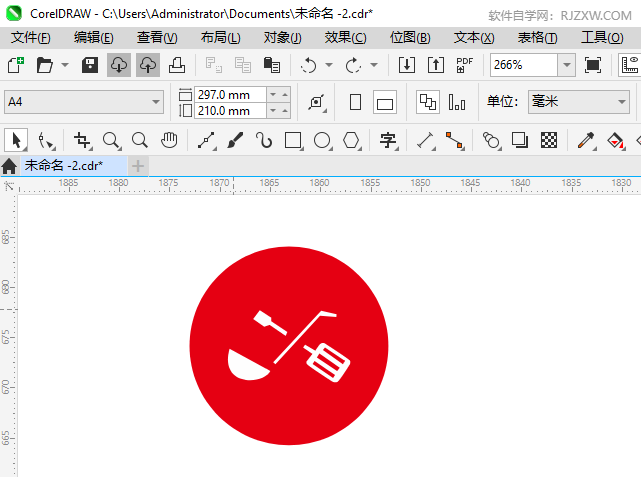Open the 布局(L) menu

pos(220,38)
